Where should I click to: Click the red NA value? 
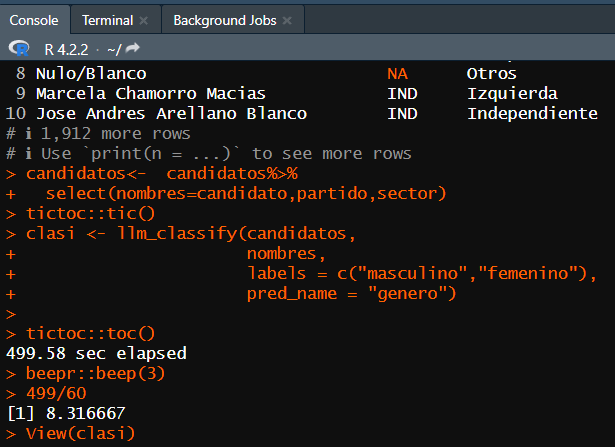tap(397, 74)
